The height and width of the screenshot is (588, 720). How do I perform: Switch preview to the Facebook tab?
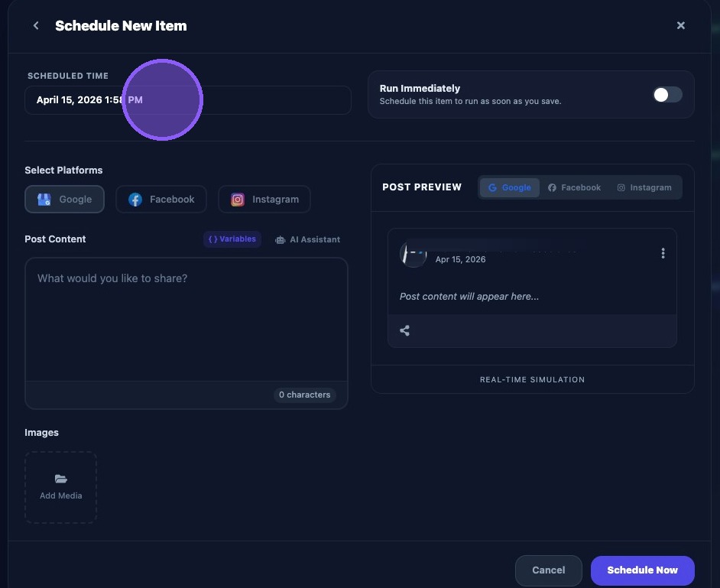(x=574, y=187)
